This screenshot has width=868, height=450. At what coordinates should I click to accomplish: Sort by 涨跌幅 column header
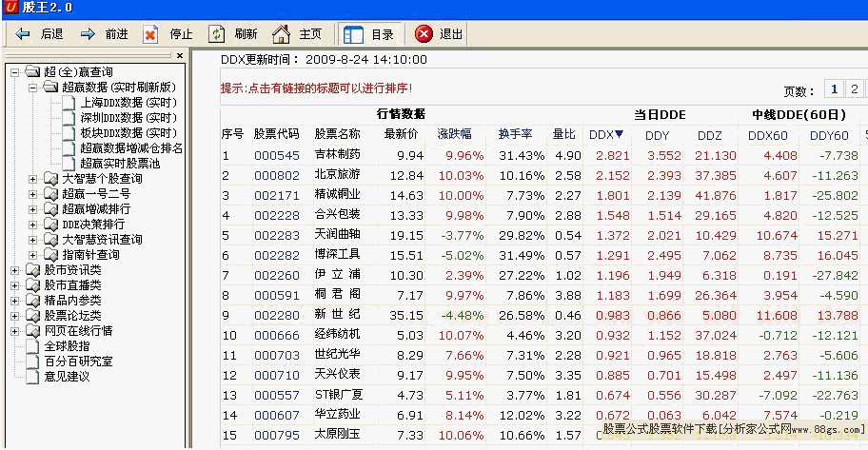(455, 134)
